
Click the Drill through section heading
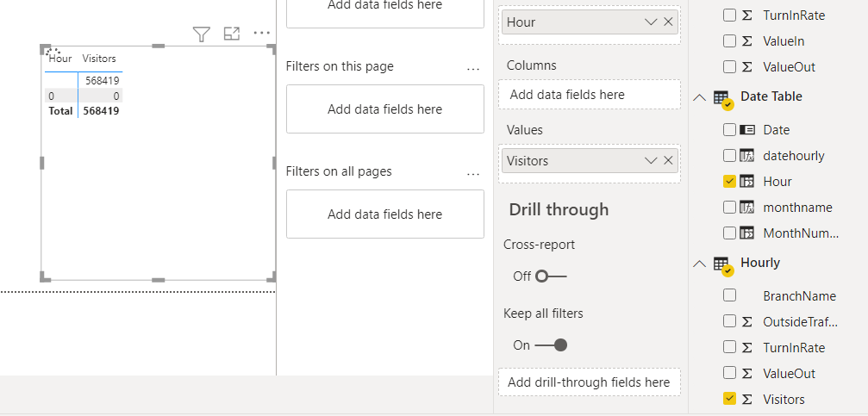click(559, 209)
